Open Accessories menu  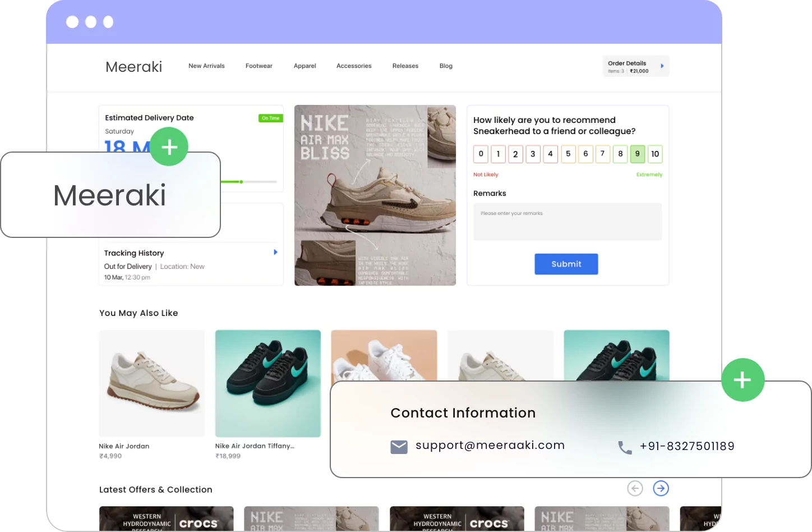pyautogui.click(x=354, y=66)
